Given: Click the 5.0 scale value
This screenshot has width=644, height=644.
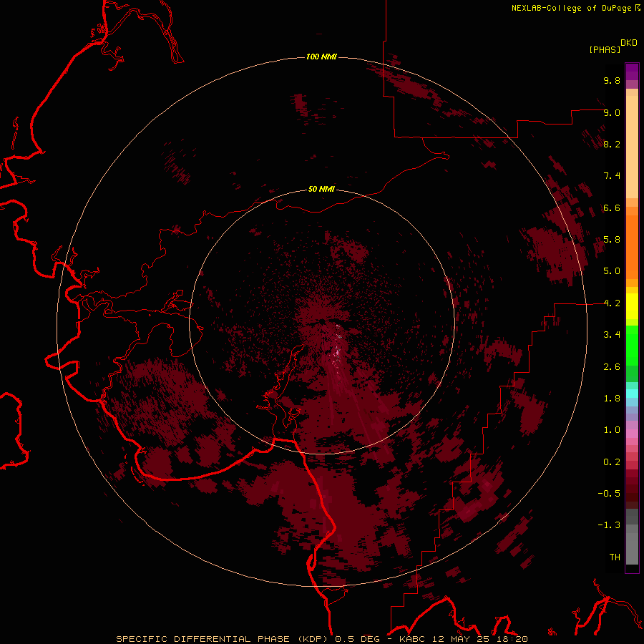Looking at the screenshot, I should click(612, 271).
